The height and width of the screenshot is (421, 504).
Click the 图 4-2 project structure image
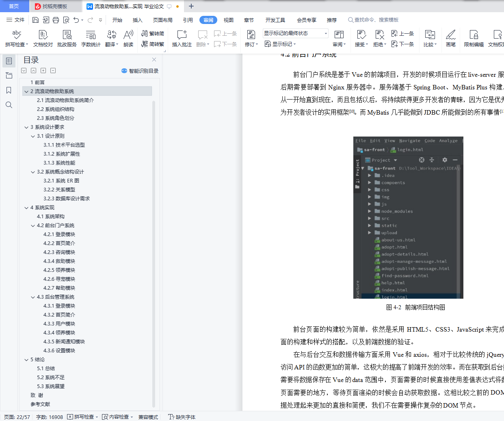click(x=408, y=217)
